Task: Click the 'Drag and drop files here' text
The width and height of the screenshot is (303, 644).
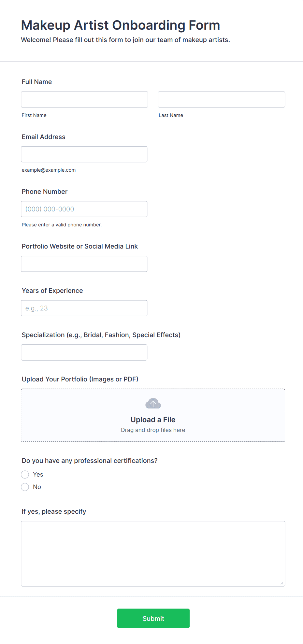Action: point(153,430)
